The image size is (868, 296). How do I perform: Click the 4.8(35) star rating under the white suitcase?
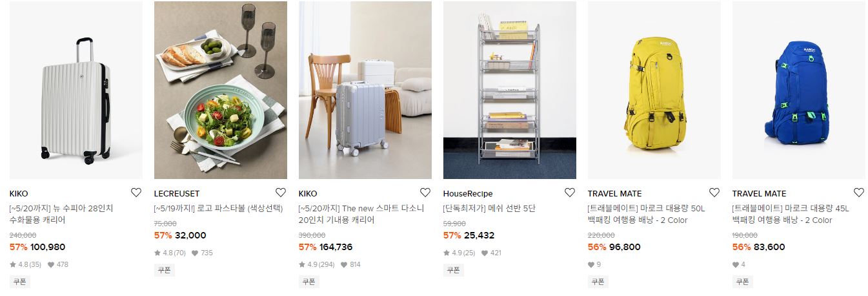coord(25,264)
